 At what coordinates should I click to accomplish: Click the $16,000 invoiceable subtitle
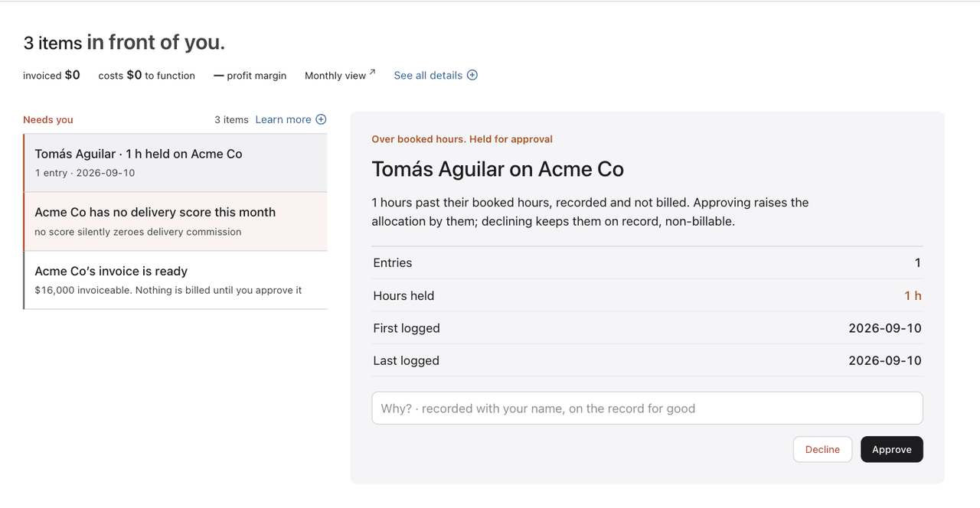168,290
